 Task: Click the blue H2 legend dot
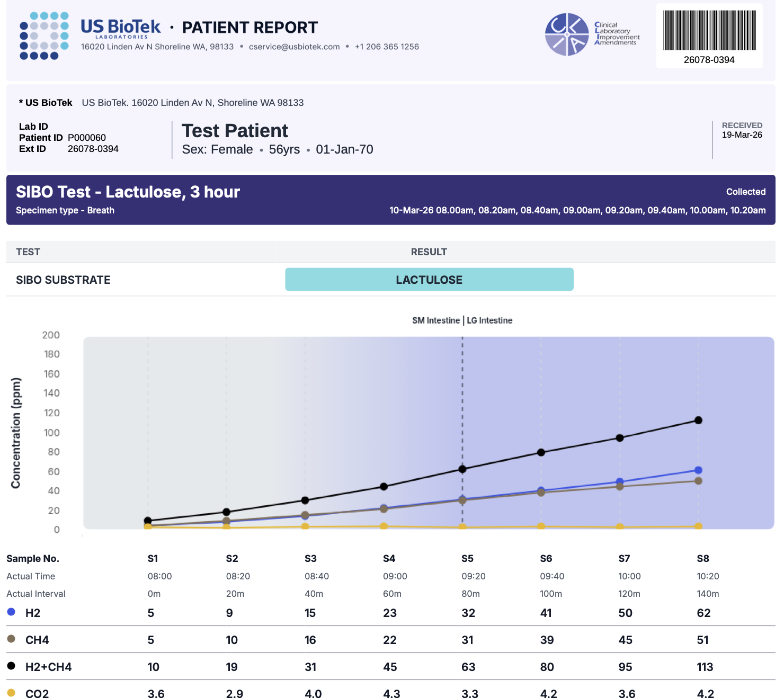pyautogui.click(x=11, y=612)
